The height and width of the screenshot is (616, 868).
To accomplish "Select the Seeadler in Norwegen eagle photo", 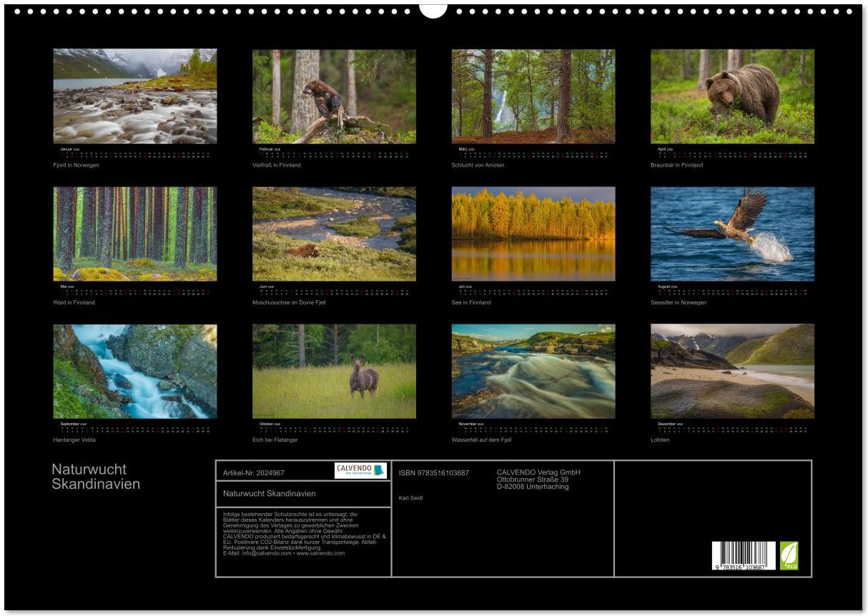I will coord(732,234).
